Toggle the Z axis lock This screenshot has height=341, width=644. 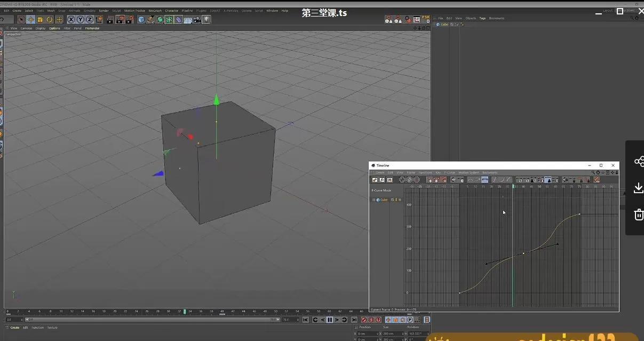[89, 20]
